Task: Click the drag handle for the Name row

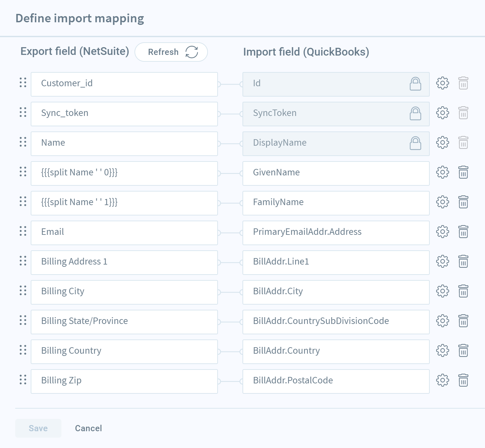Action: [x=23, y=142]
